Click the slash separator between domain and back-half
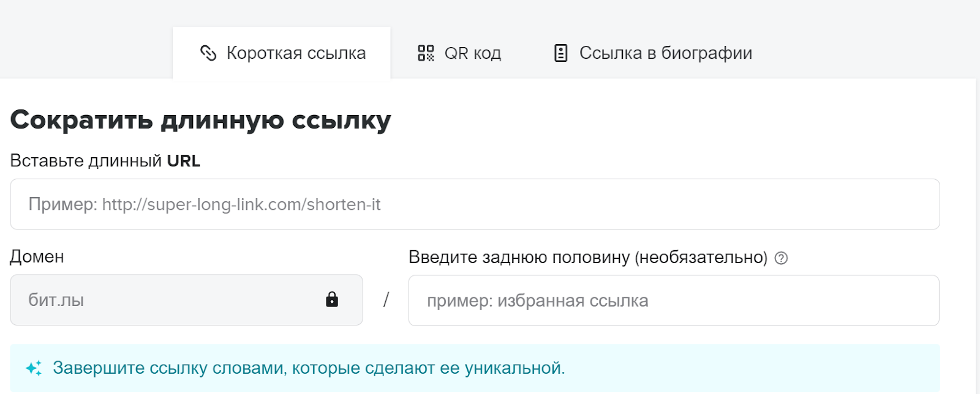The width and height of the screenshot is (980, 394). (386, 300)
